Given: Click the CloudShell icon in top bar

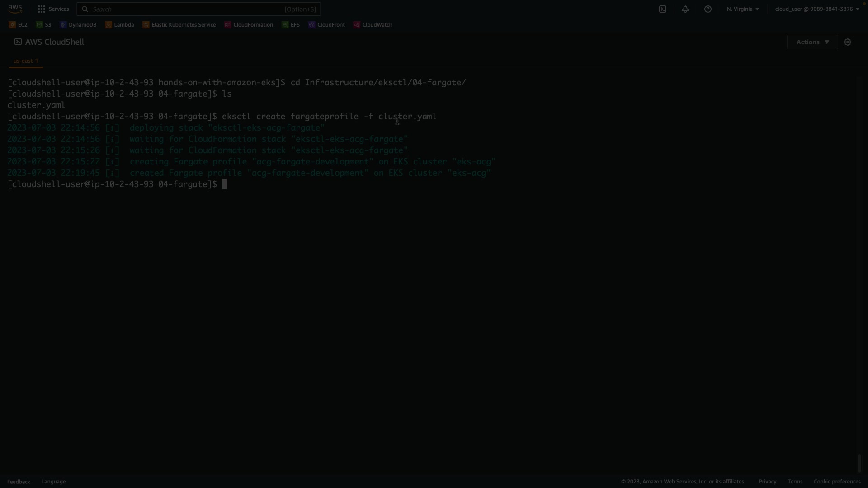Looking at the screenshot, I should [663, 9].
